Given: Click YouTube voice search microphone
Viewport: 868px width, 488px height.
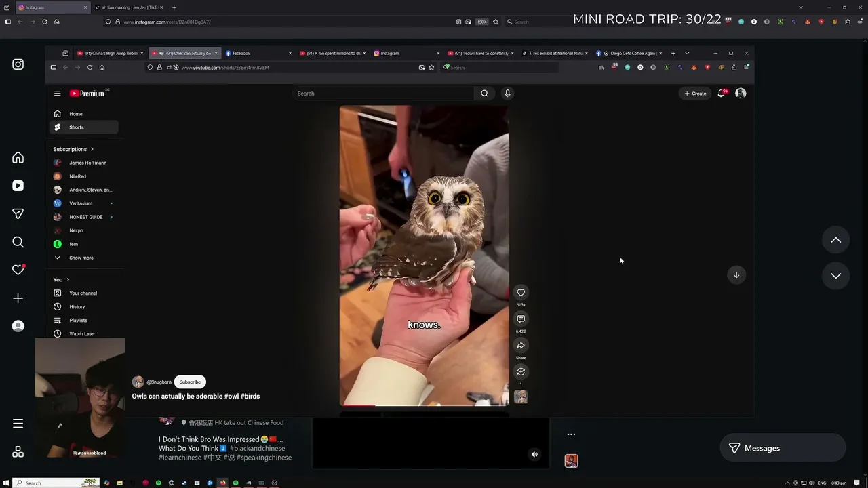Looking at the screenshot, I should coord(507,94).
